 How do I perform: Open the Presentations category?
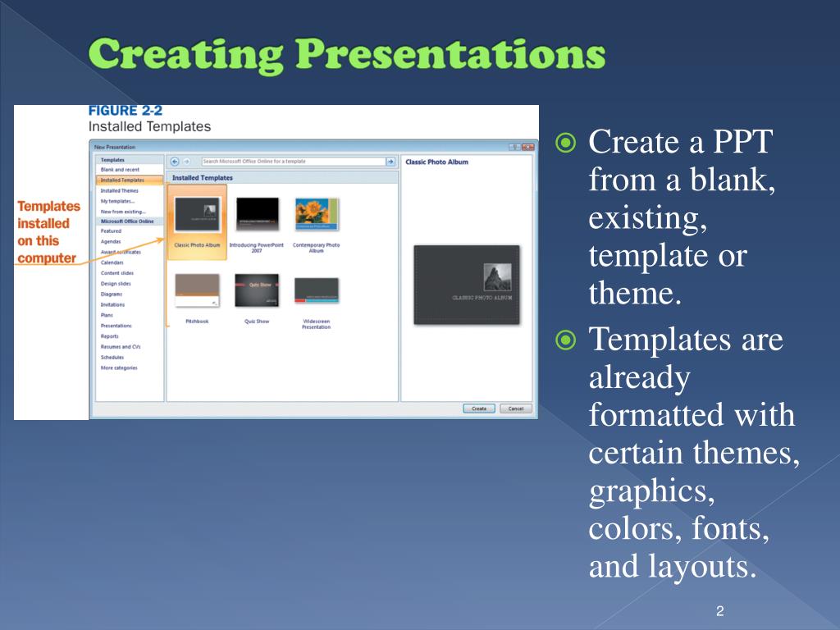coord(116,326)
